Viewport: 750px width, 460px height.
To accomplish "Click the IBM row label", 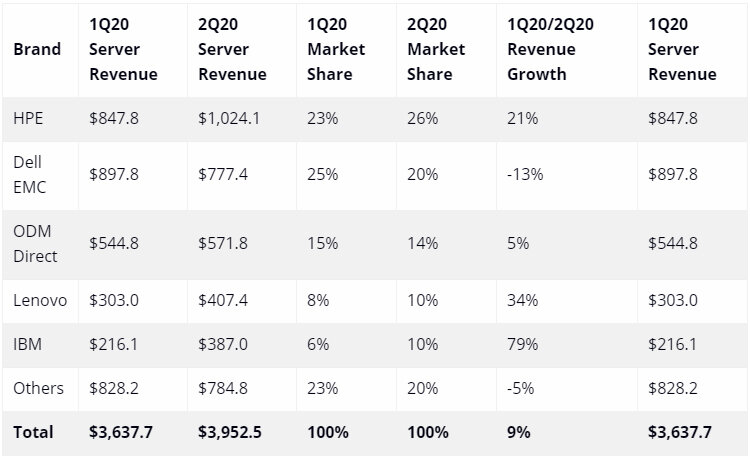I will click(27, 344).
